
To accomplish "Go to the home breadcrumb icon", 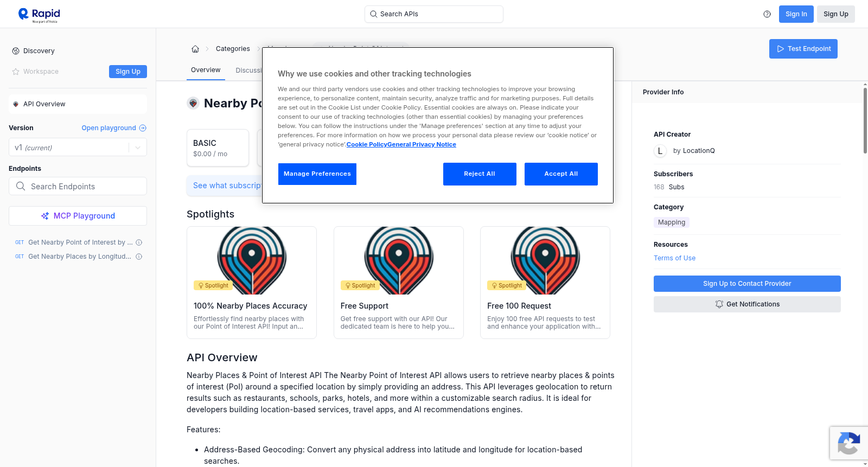I will coord(195,49).
